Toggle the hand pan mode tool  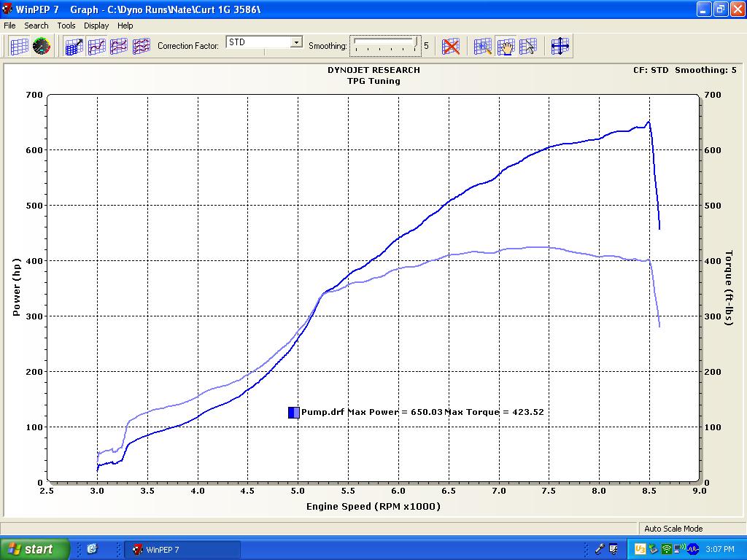pyautogui.click(x=506, y=46)
